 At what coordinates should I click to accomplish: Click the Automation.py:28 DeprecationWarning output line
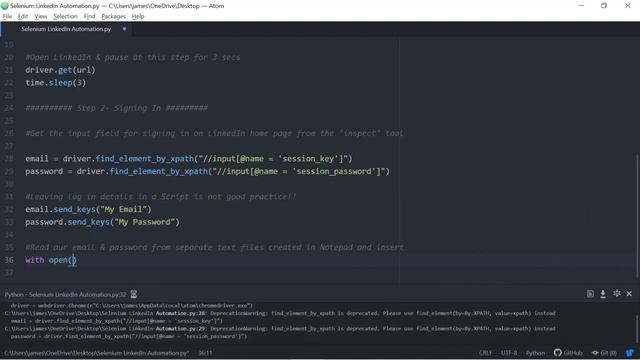[280, 313]
